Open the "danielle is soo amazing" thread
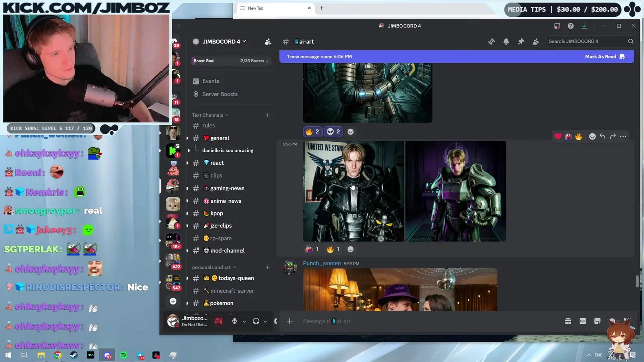Image resolution: width=644 pixels, height=362 pixels. pyautogui.click(x=227, y=150)
